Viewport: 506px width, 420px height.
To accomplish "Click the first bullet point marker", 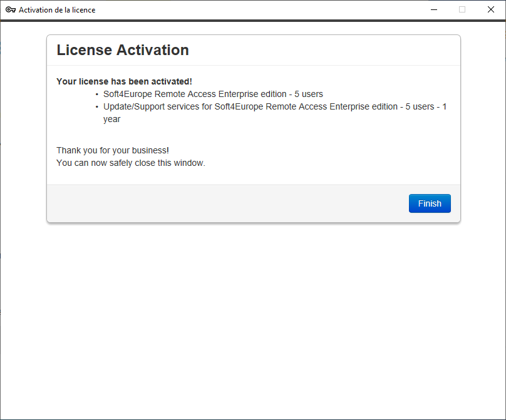I will (97, 95).
